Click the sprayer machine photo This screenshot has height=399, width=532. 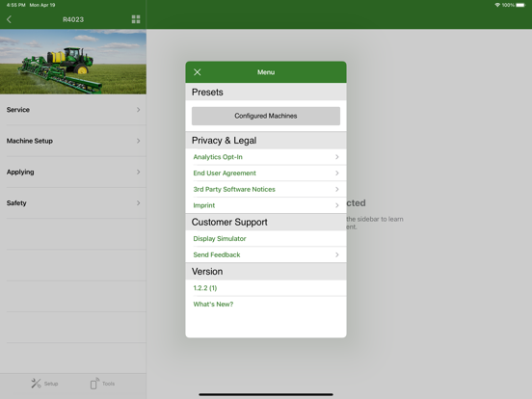(73, 62)
